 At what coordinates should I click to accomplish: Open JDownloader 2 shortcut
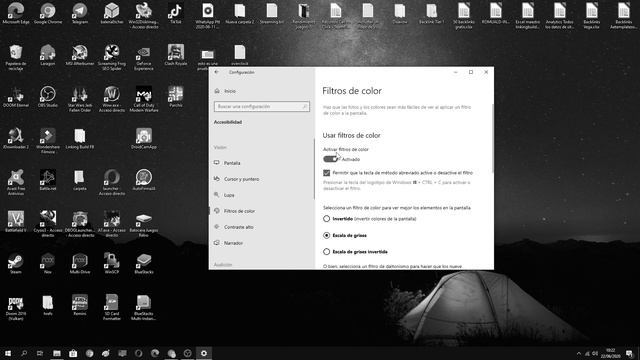point(16,138)
